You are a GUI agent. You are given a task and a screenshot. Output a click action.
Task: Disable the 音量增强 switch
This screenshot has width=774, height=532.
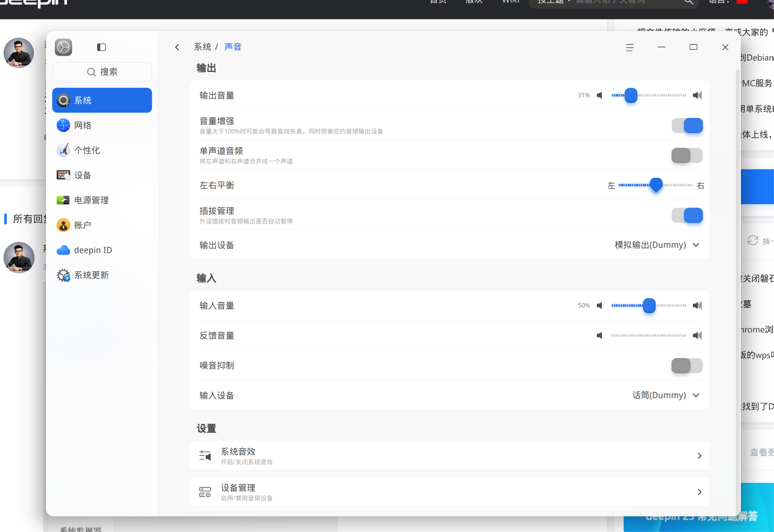687,125
